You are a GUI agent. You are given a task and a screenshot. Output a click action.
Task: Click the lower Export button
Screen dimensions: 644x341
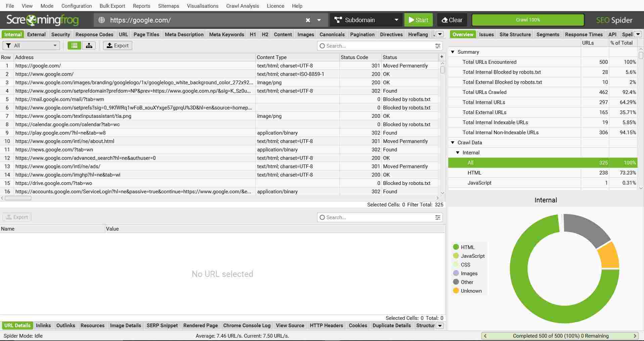tap(17, 217)
